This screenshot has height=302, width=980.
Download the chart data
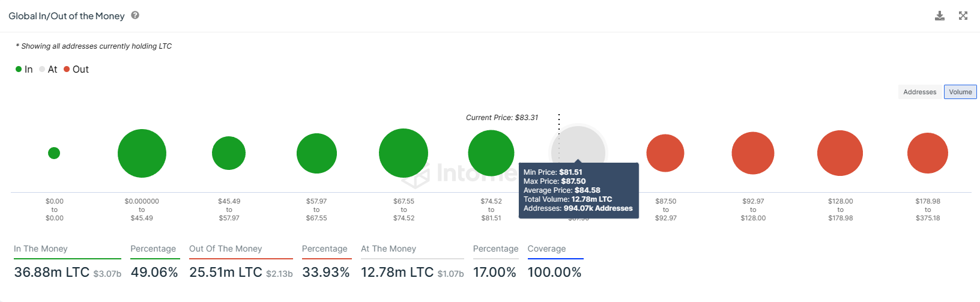pyautogui.click(x=940, y=16)
